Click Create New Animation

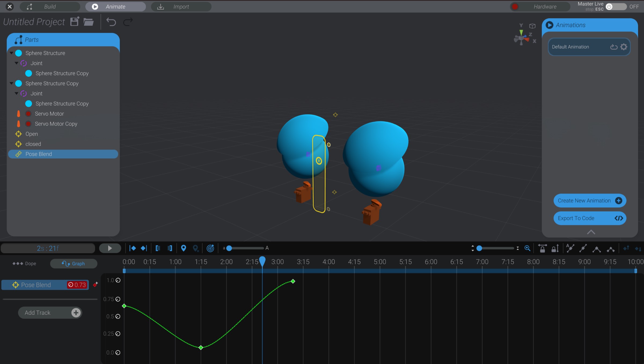[590, 200]
